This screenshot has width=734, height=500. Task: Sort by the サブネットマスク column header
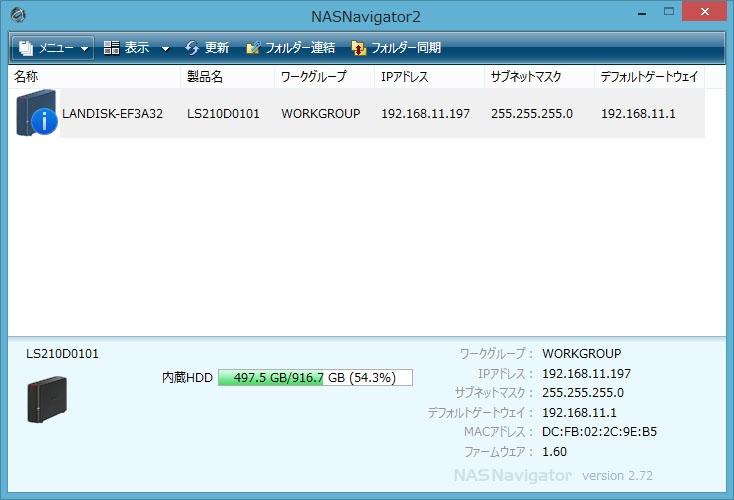539,76
